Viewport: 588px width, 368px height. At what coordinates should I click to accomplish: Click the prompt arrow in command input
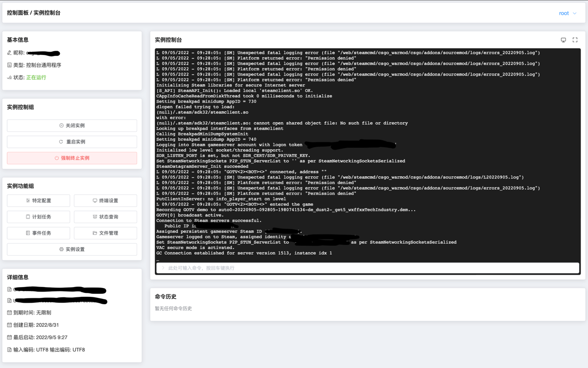pyautogui.click(x=163, y=268)
